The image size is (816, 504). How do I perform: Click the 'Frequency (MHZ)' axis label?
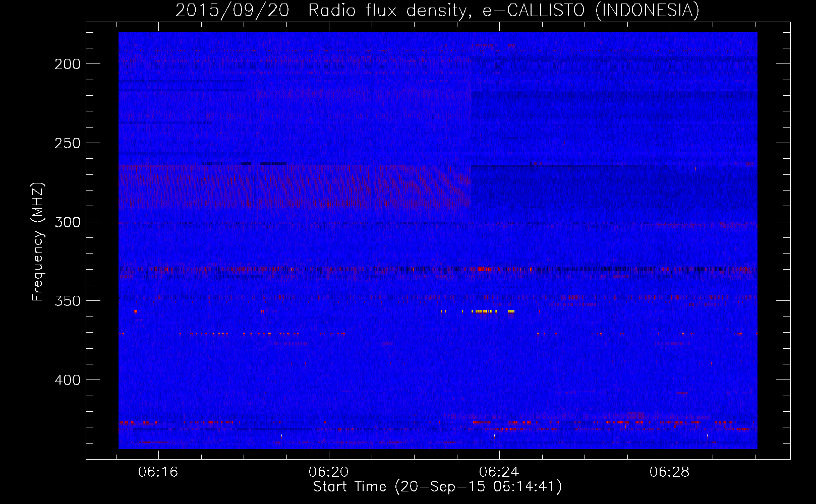[x=38, y=242]
